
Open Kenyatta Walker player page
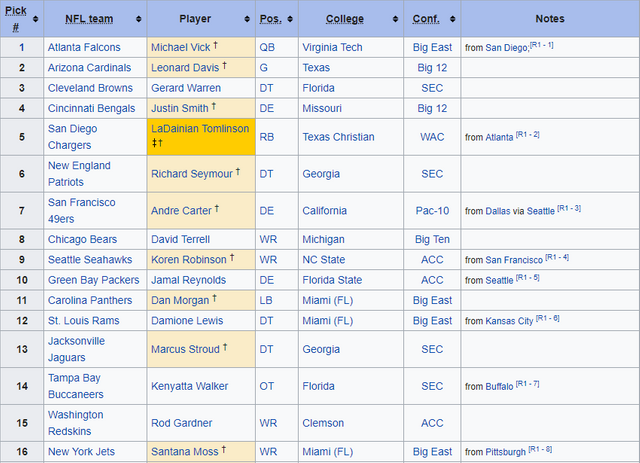189,386
